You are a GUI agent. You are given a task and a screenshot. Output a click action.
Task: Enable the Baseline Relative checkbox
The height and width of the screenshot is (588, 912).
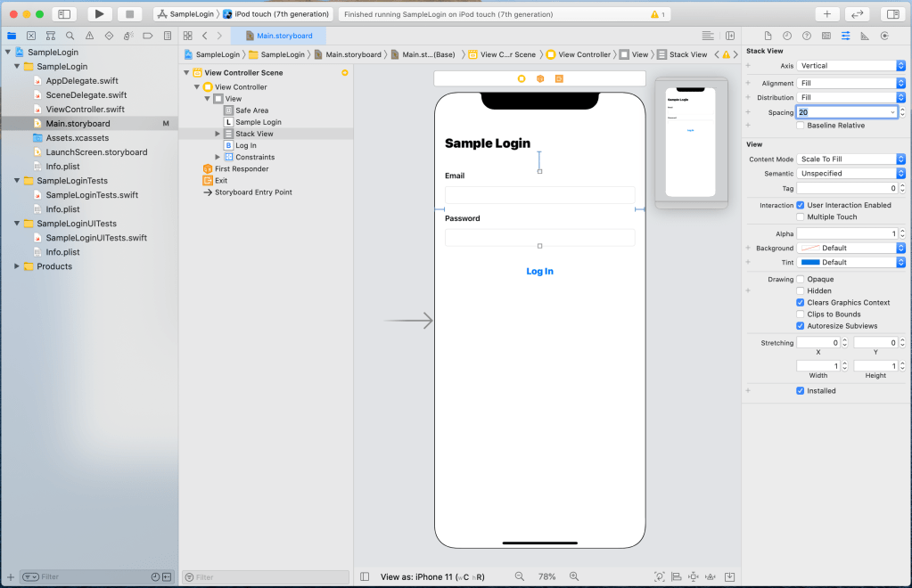click(801, 126)
